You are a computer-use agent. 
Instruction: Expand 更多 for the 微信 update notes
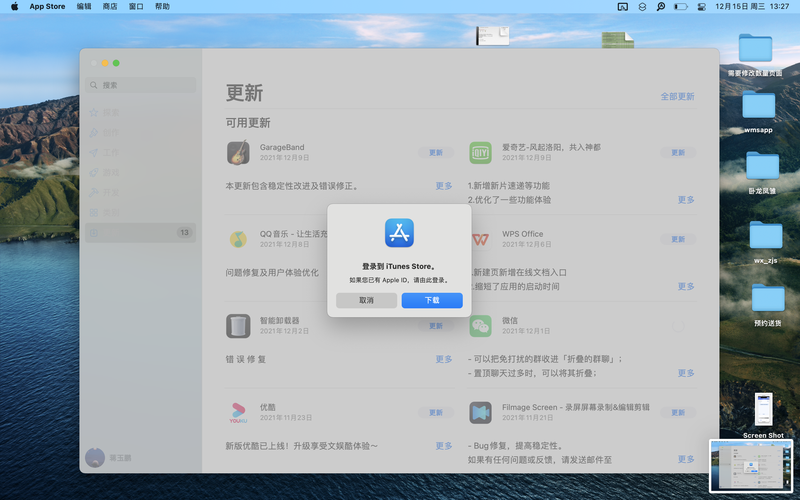(x=686, y=373)
